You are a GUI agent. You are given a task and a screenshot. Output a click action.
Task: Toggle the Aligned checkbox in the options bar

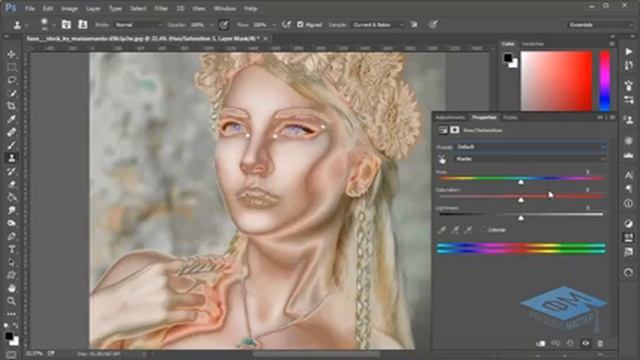point(300,24)
